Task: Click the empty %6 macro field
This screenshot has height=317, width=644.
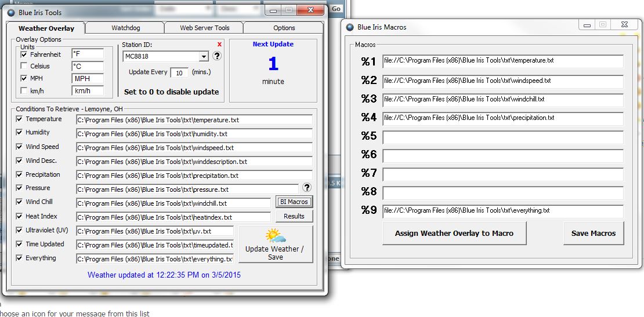Action: (503, 156)
